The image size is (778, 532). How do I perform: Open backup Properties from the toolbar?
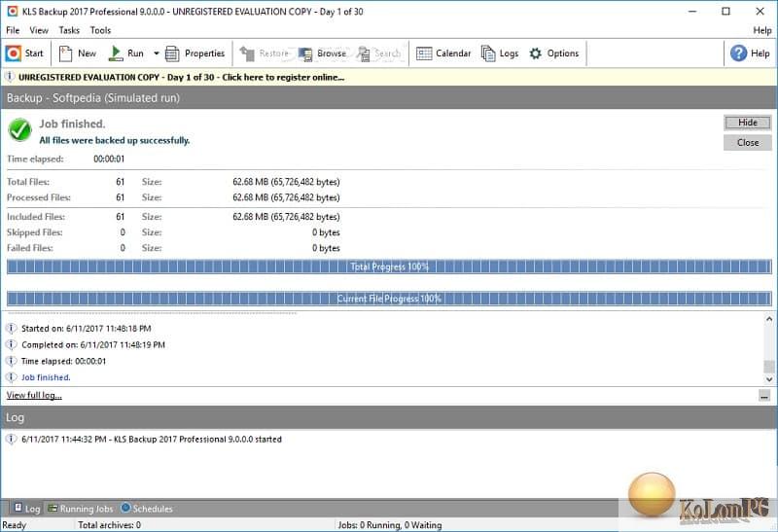click(194, 53)
